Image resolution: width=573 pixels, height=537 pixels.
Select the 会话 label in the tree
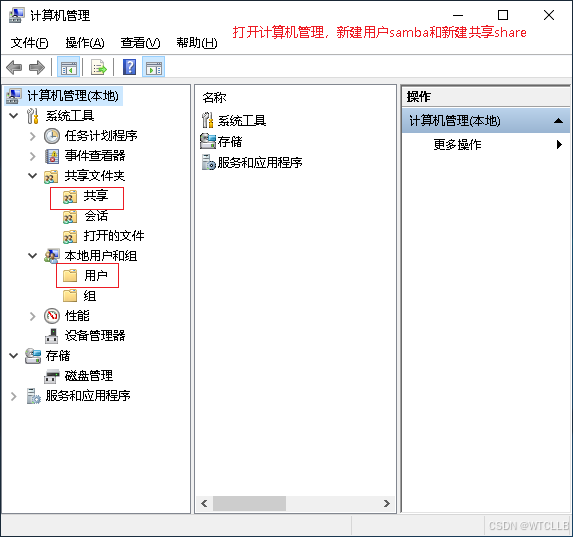click(96, 216)
